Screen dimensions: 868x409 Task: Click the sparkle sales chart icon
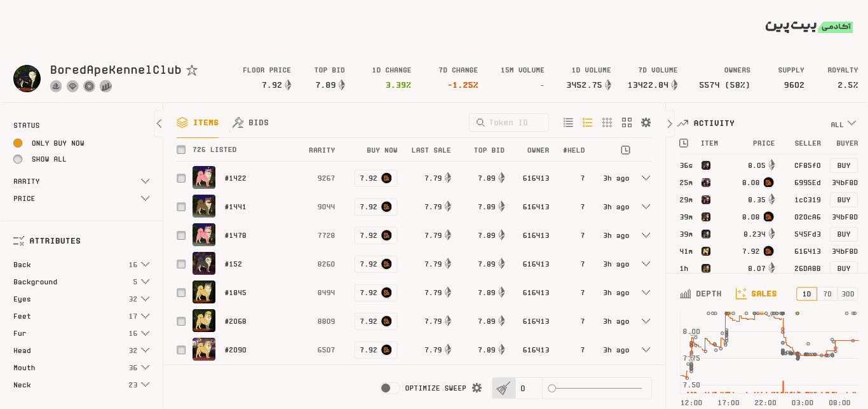point(741,294)
